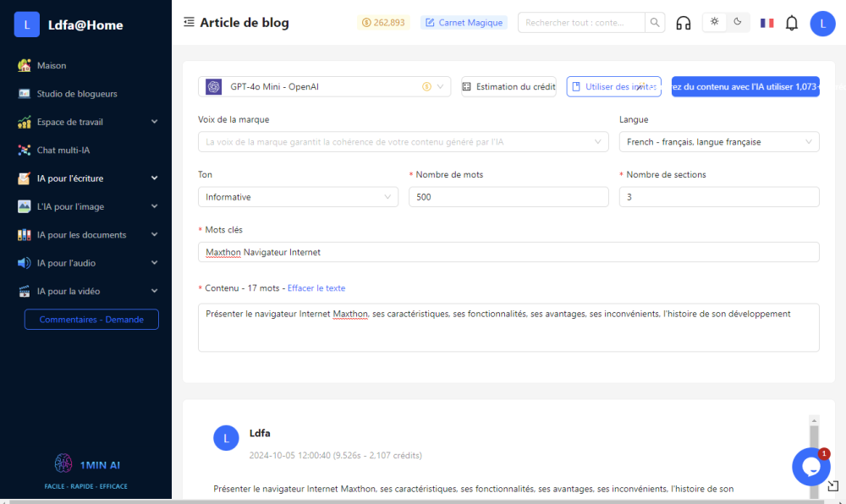Screen dimensions: 846x504
Task: Click Effacer le texte link
Action: [x=316, y=288]
